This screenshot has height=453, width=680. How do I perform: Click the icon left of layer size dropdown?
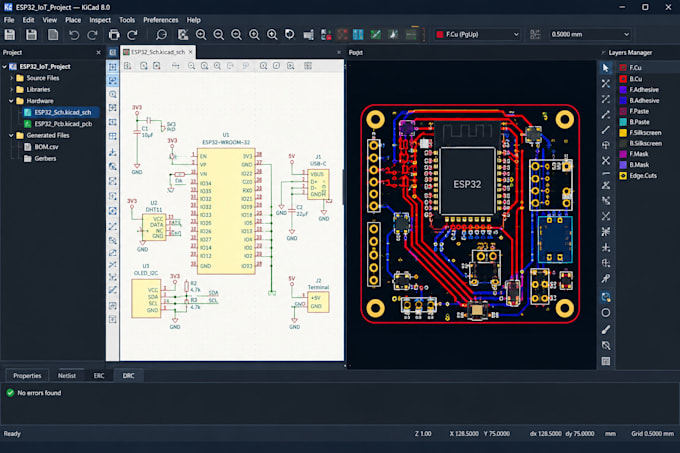click(x=535, y=34)
